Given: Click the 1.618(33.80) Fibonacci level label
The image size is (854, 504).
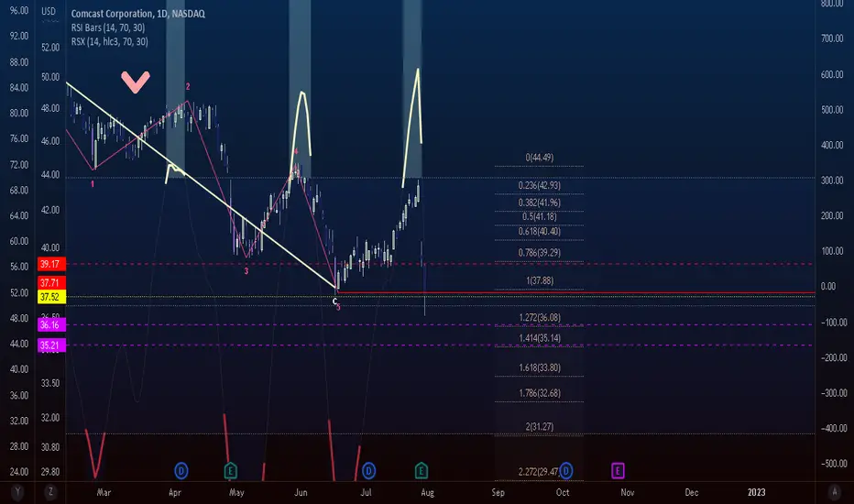Looking at the screenshot, I should [x=539, y=367].
